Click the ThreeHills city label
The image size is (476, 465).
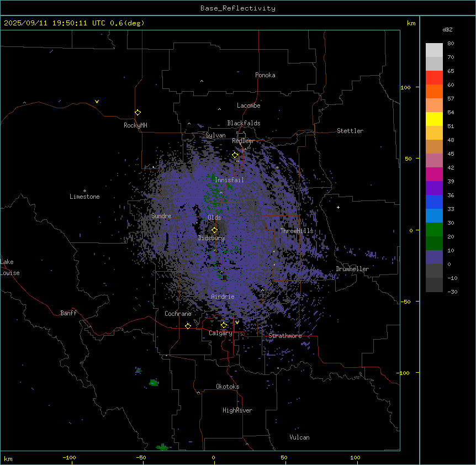(x=297, y=231)
